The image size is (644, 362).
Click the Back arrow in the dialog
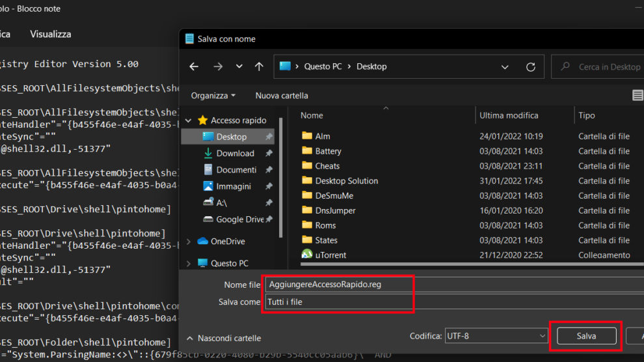pyautogui.click(x=194, y=66)
